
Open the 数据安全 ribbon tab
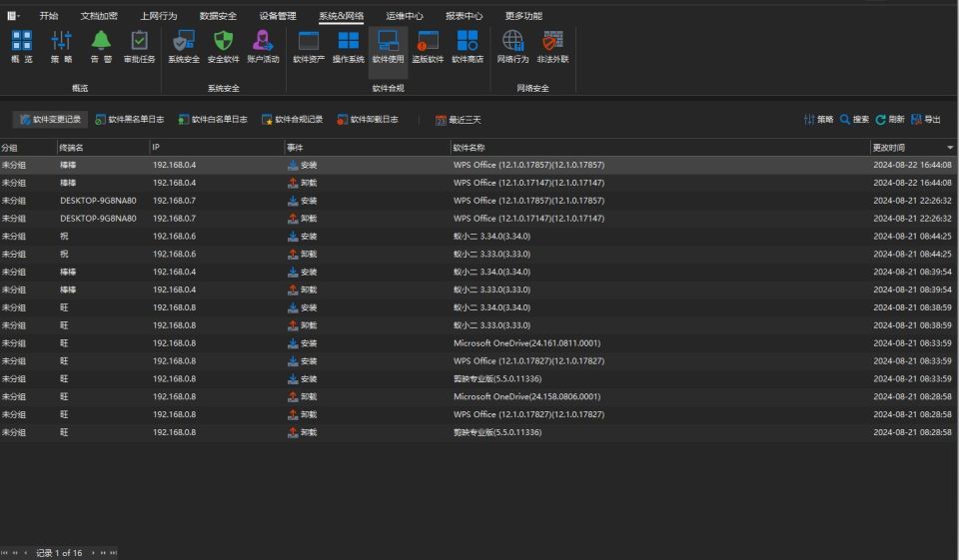[x=218, y=16]
